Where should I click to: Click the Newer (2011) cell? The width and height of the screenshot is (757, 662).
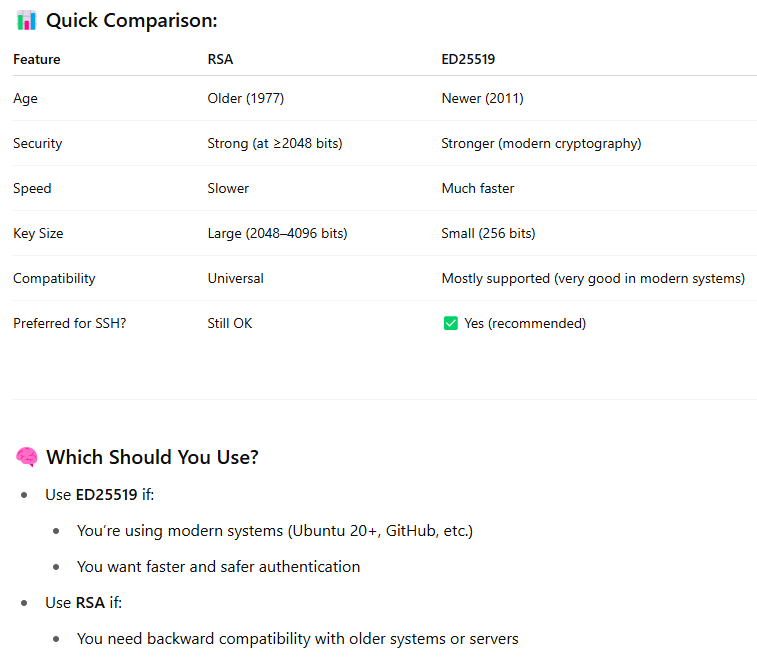(482, 98)
